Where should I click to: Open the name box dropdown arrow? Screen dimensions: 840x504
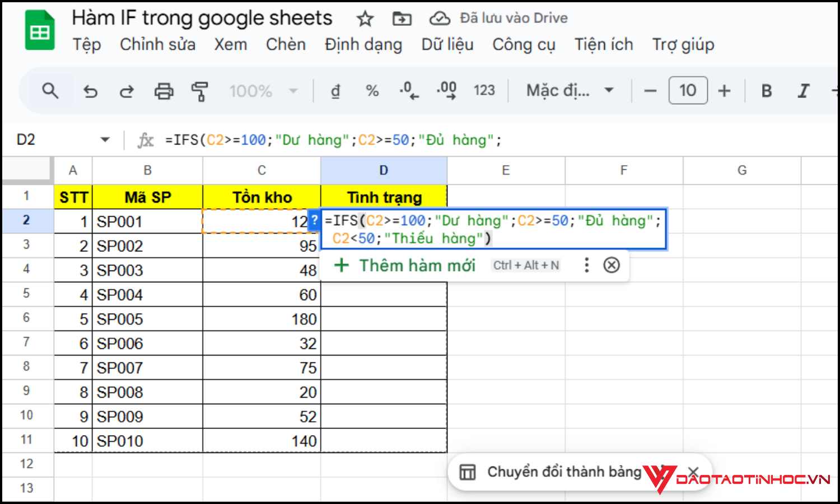tap(105, 139)
